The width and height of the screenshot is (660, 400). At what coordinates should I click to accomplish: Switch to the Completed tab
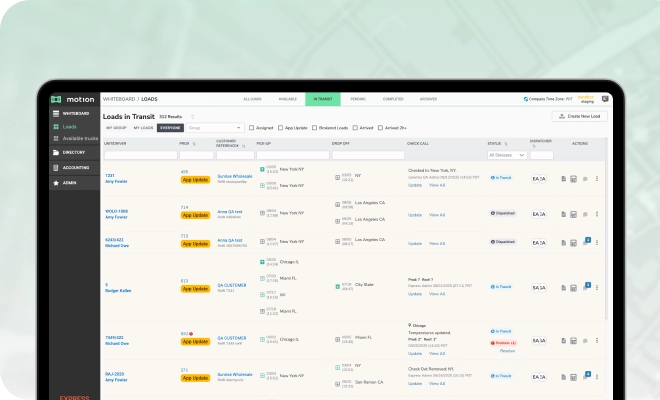tap(393, 99)
